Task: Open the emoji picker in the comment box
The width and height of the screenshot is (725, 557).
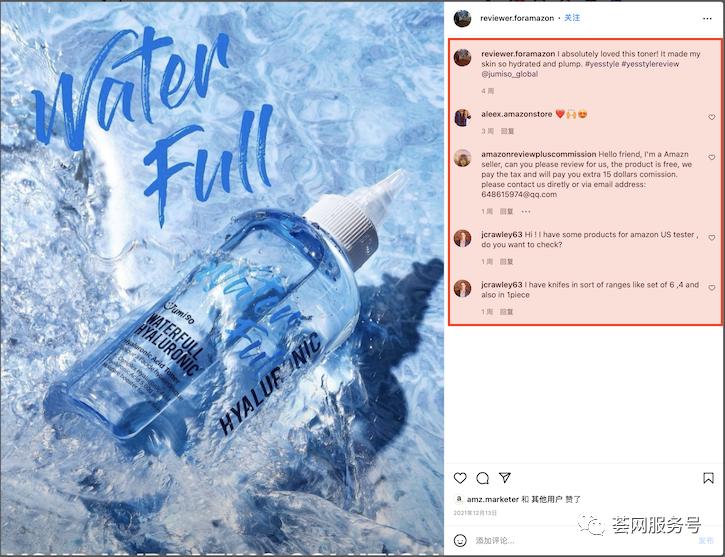Action: point(460,540)
